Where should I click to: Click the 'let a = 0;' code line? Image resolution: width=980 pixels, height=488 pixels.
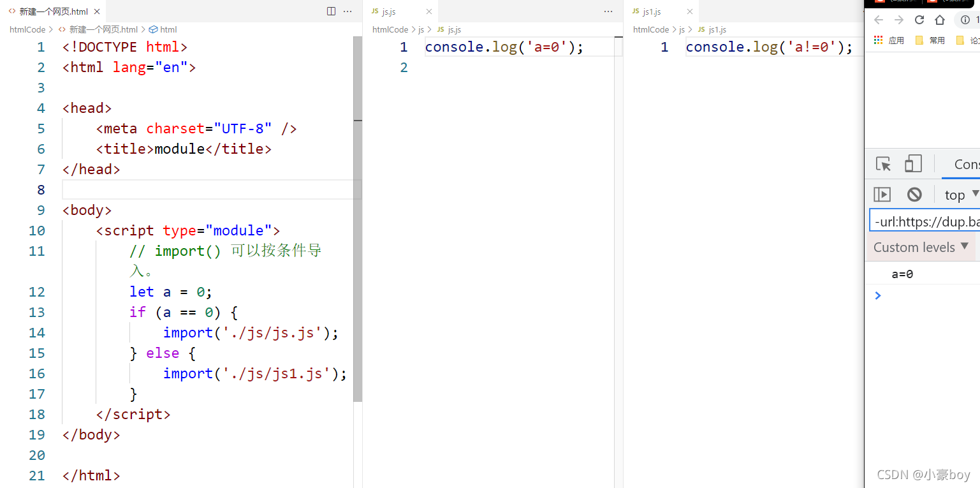[x=170, y=292]
